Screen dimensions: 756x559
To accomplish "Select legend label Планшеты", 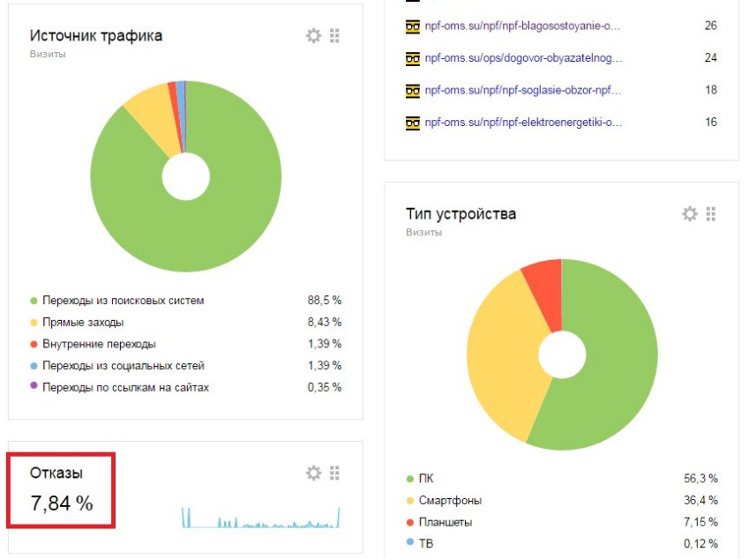I will coord(445,522).
